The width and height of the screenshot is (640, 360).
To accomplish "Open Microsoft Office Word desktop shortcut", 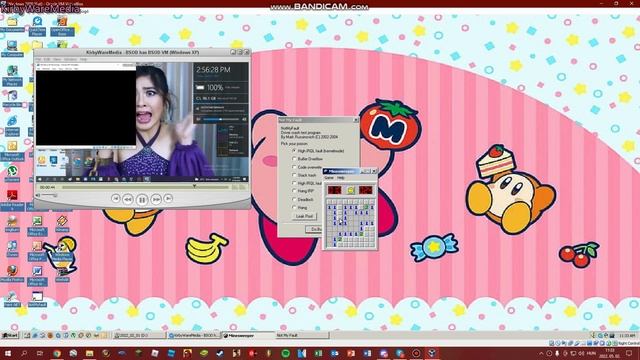I will pos(37,276).
